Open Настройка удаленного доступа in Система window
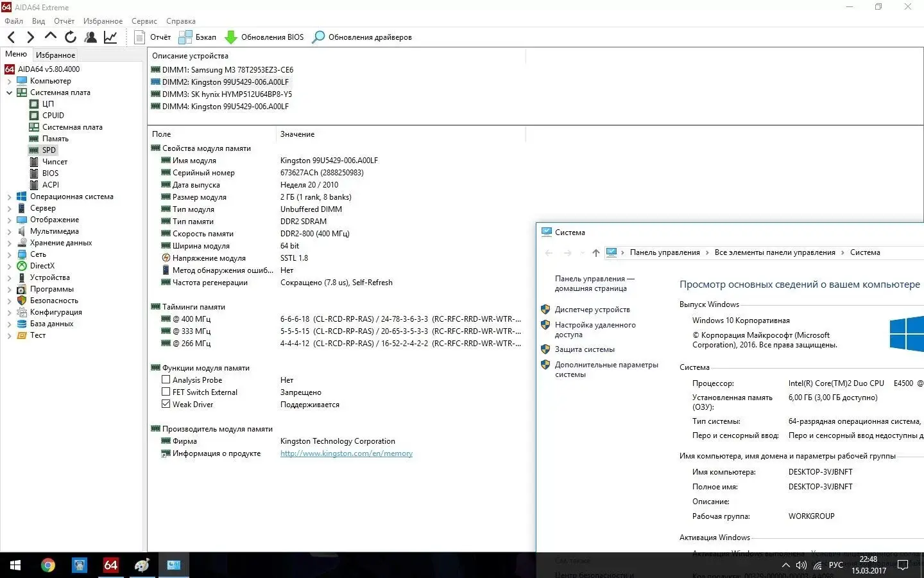The height and width of the screenshot is (578, 924). [x=595, y=330]
